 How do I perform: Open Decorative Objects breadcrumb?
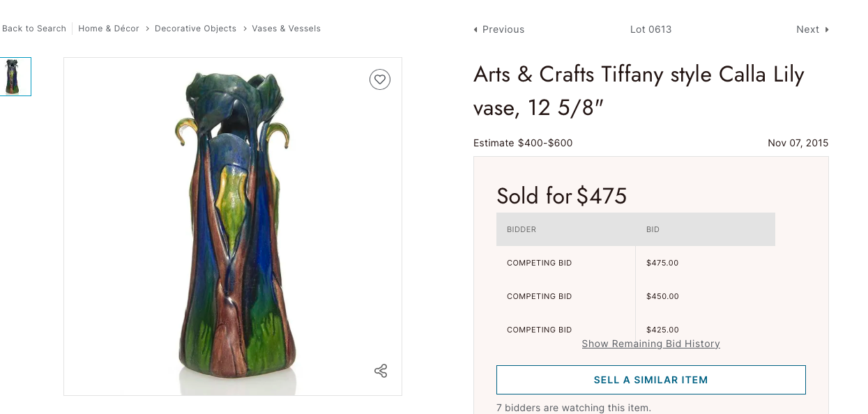195,29
